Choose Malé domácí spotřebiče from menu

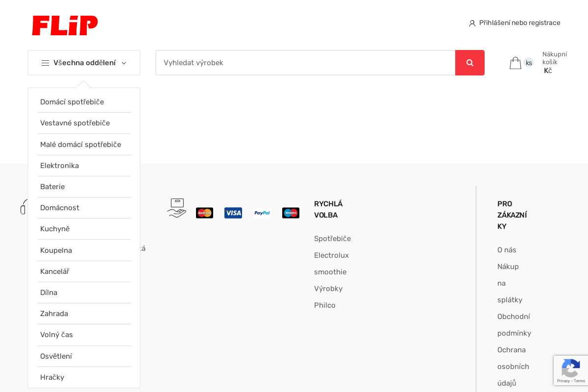pos(80,145)
